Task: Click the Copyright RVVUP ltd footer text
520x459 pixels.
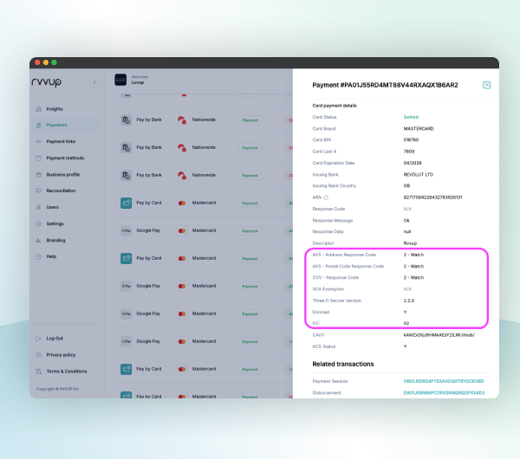Action: [x=57, y=389]
